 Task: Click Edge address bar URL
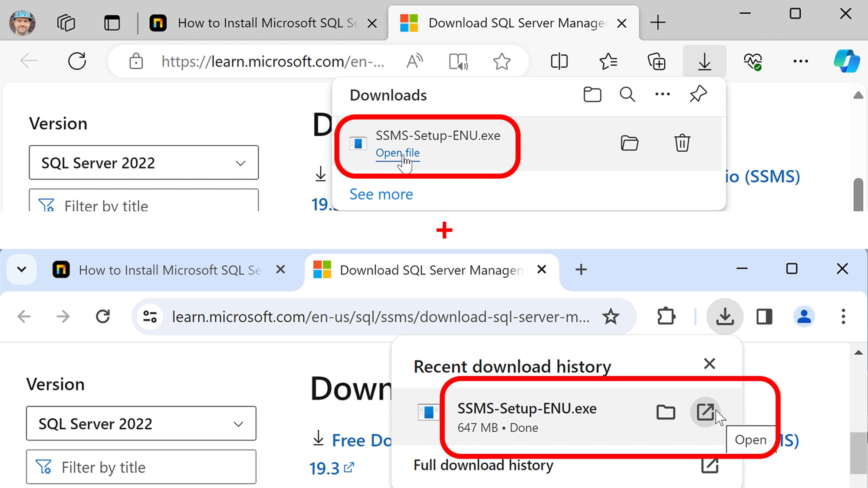click(x=273, y=62)
